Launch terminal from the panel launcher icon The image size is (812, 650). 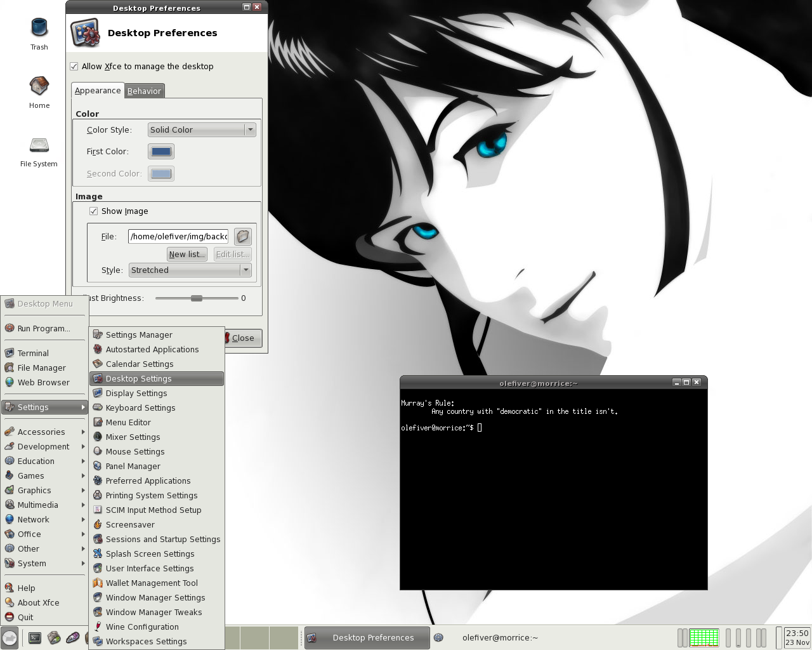pyautogui.click(x=35, y=638)
